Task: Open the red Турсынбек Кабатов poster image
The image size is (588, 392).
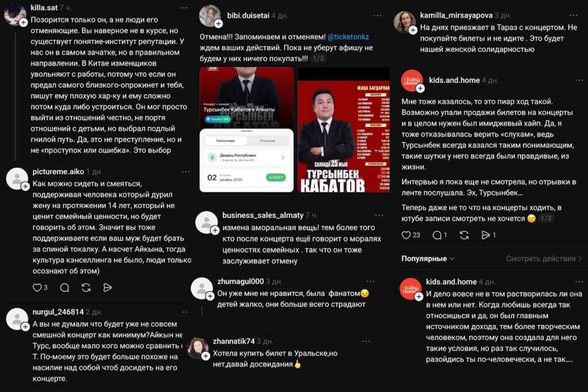Action: click(x=343, y=130)
